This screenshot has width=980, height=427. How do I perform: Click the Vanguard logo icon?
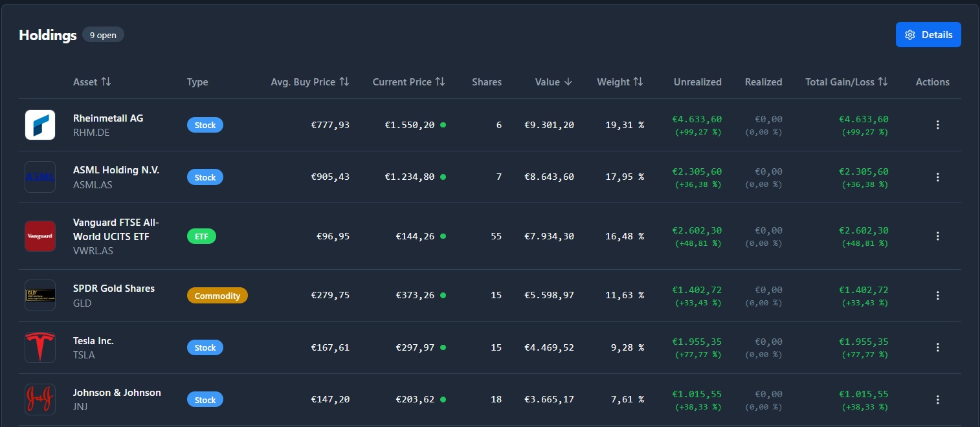tap(40, 236)
